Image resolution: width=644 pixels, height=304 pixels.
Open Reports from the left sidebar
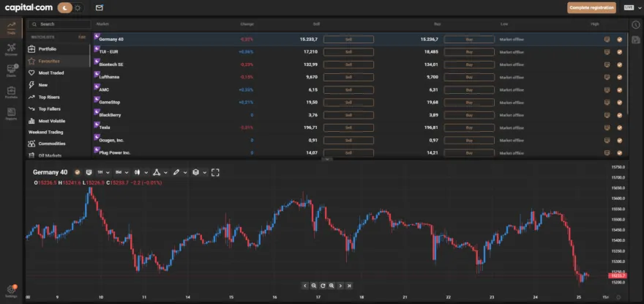coord(11,114)
